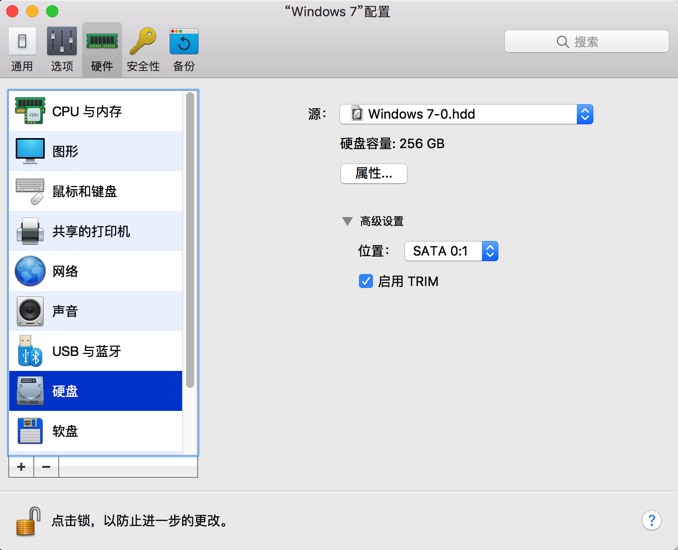
Task: Collapse the 高级设置 disclosure triangle
Action: point(347,221)
